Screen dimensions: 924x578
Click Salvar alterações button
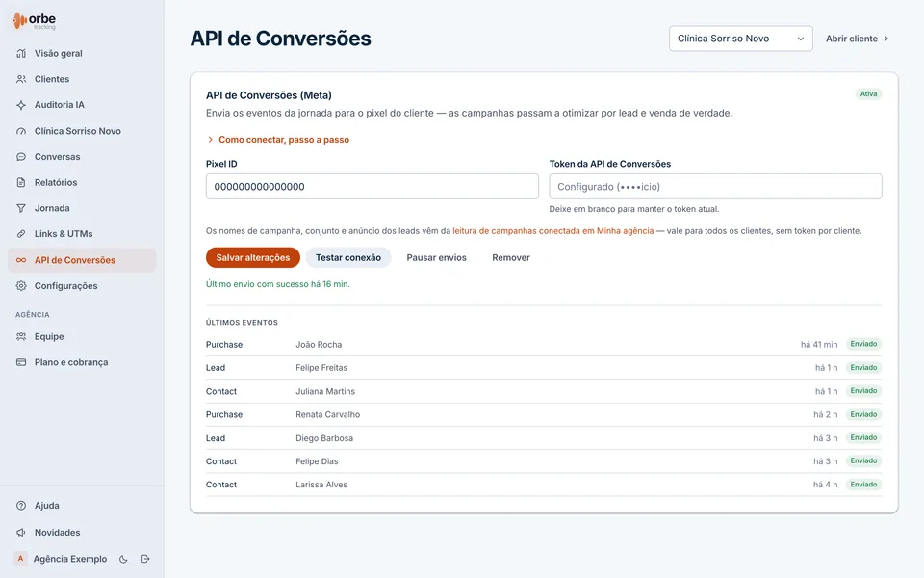(253, 258)
